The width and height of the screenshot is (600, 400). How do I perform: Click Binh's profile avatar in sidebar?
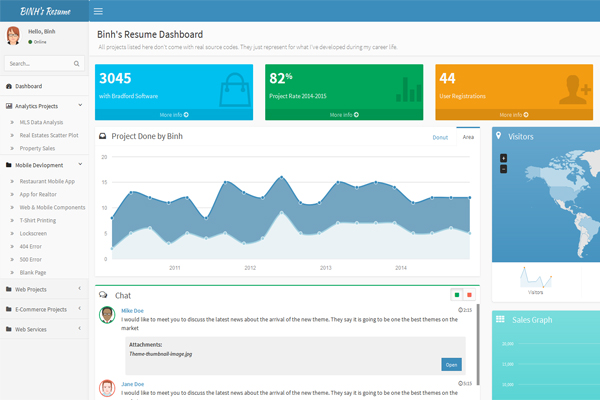pyautogui.click(x=14, y=36)
